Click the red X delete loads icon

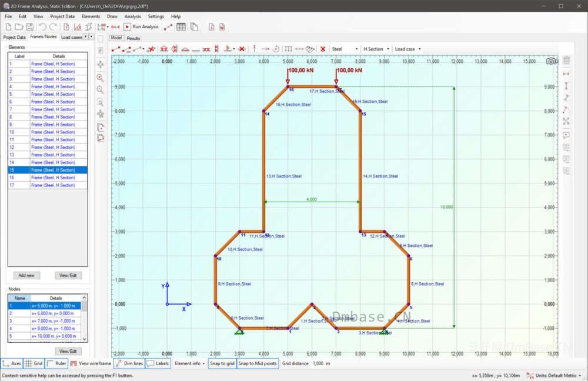(x=322, y=49)
